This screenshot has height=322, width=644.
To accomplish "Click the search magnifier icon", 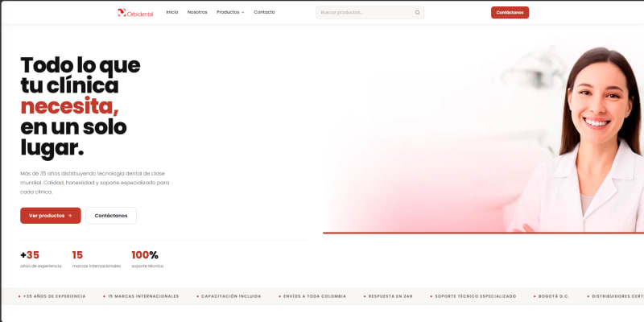I will [x=417, y=12].
